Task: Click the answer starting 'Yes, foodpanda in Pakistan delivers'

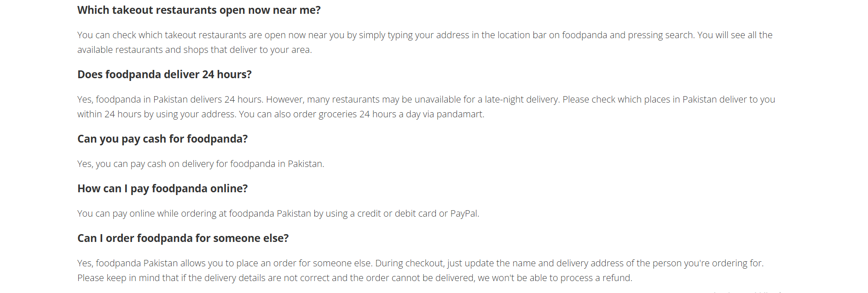Action: (x=426, y=107)
